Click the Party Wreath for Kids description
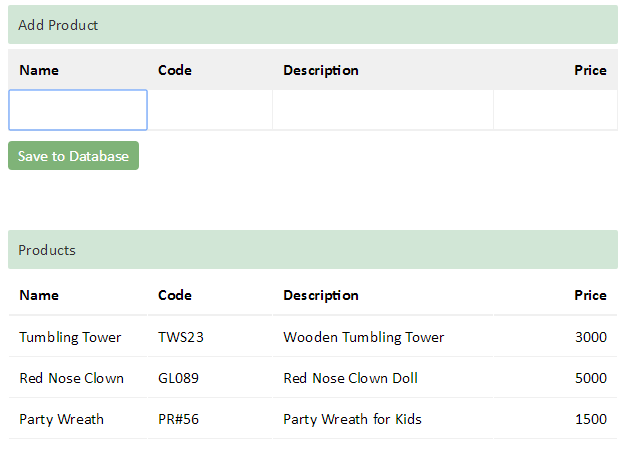The height and width of the screenshot is (459, 625). click(x=352, y=419)
